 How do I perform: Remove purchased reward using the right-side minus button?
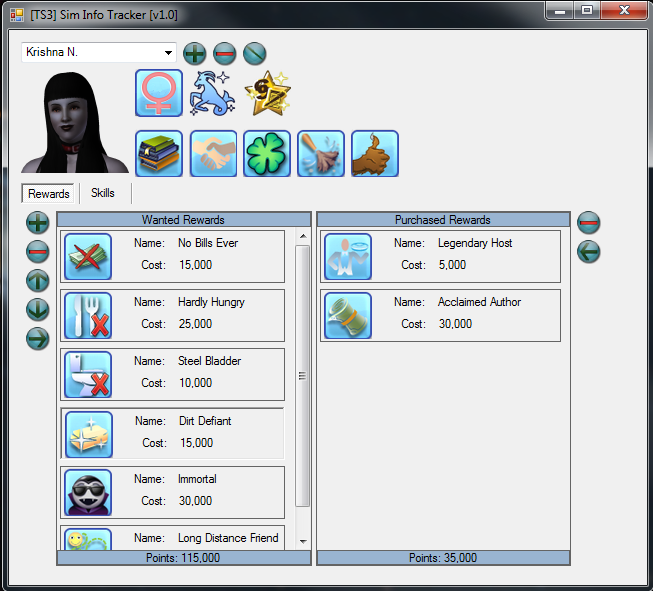tap(588, 222)
